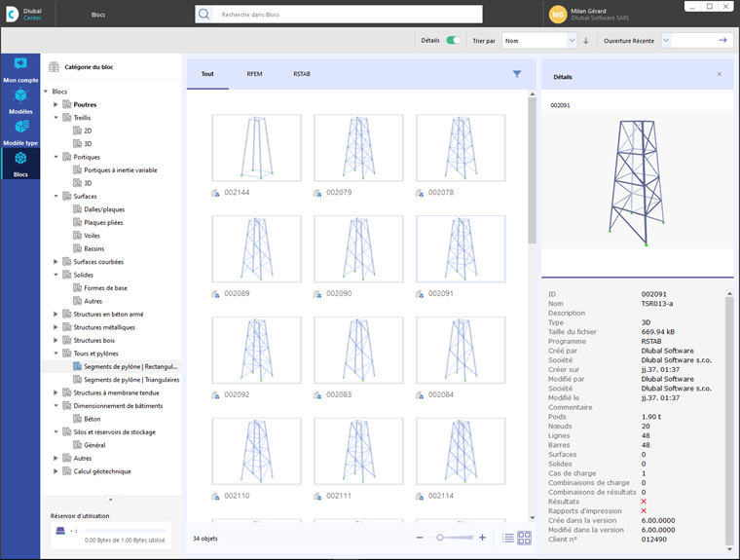Expand the Poutres tree node

56,104
